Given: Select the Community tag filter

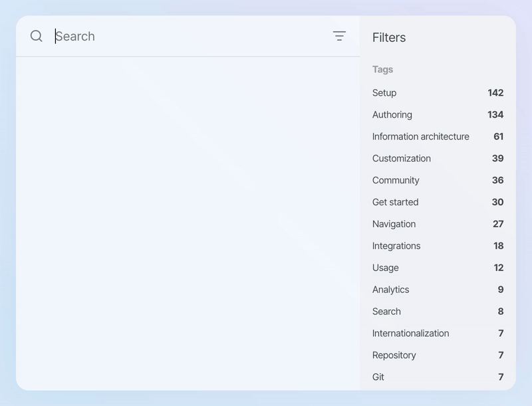Looking at the screenshot, I should (396, 181).
